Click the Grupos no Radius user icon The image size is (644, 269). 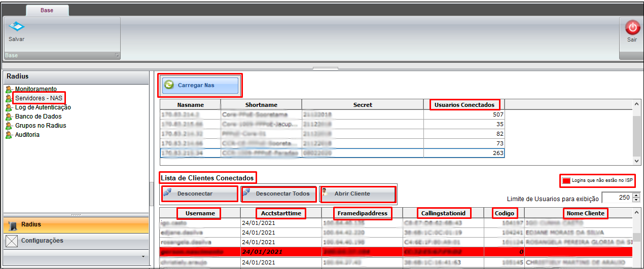[9, 126]
